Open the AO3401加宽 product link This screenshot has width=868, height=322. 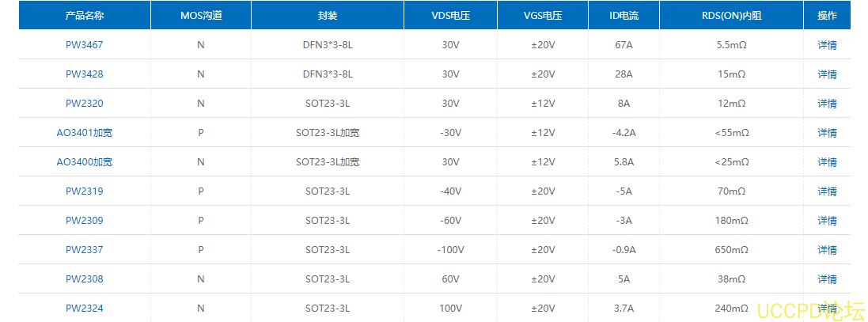[84, 133]
